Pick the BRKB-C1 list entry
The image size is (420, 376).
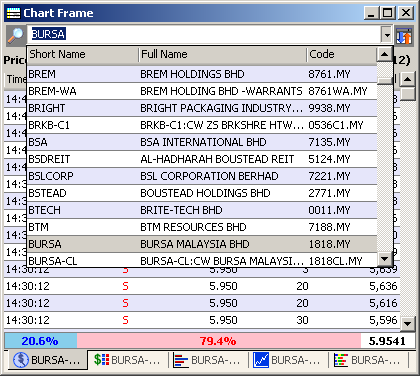click(202, 125)
